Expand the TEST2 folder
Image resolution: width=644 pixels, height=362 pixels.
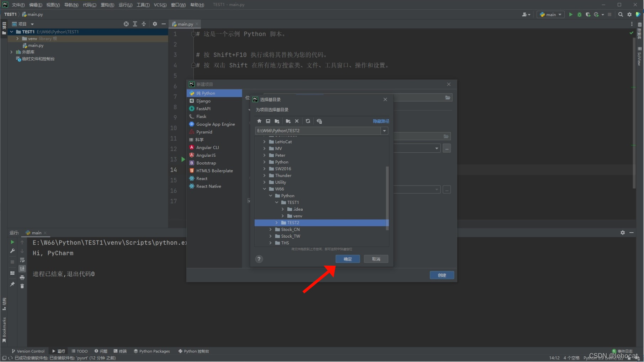point(277,223)
